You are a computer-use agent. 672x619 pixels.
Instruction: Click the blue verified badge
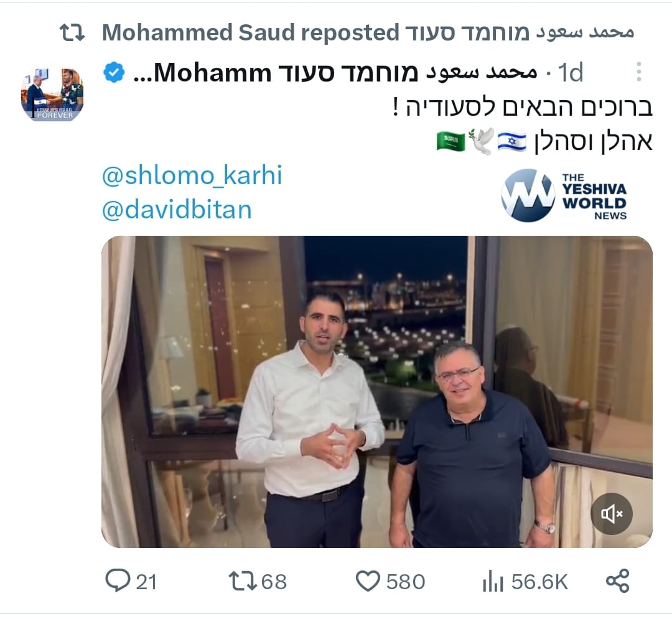[114, 72]
